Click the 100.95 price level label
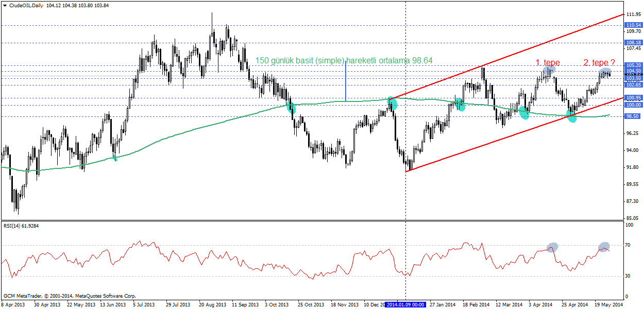644x309 pixels. click(633, 97)
